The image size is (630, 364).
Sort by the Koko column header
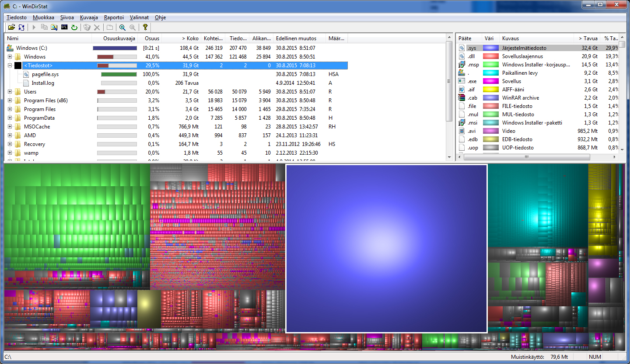click(x=189, y=38)
